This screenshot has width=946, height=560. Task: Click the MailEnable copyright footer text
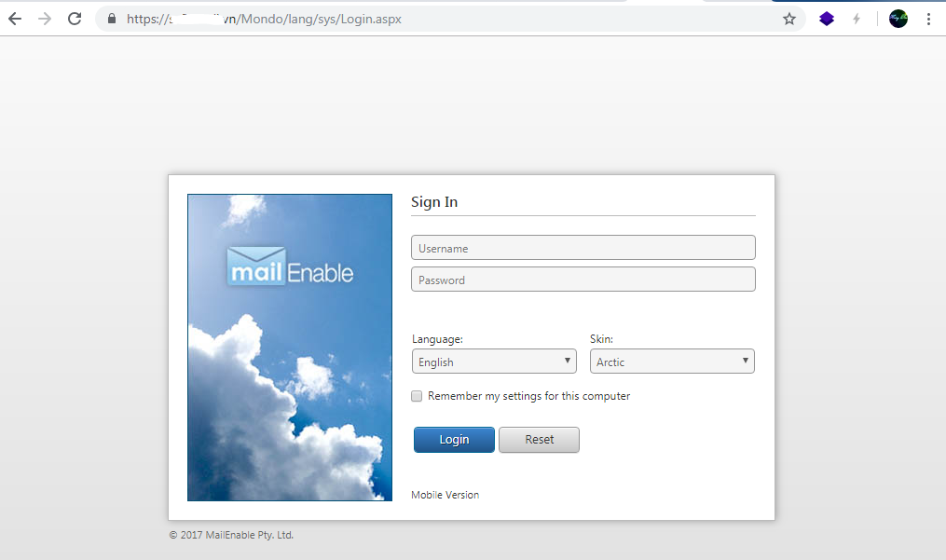coord(231,535)
